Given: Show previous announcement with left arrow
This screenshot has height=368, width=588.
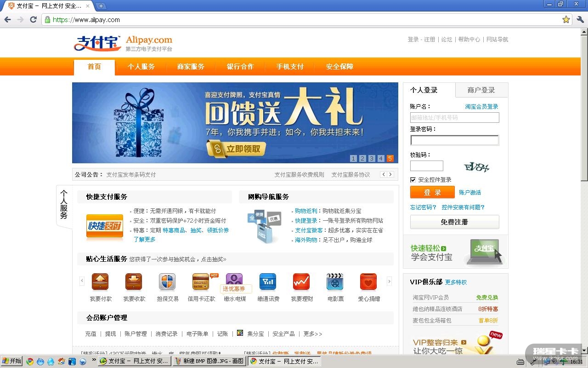Looking at the screenshot, I should point(384,174).
